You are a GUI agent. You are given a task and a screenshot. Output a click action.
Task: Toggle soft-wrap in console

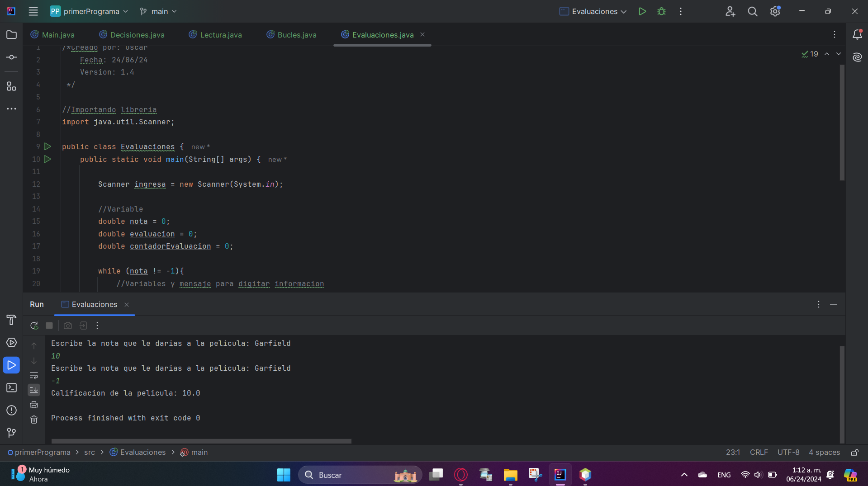pyautogui.click(x=34, y=376)
